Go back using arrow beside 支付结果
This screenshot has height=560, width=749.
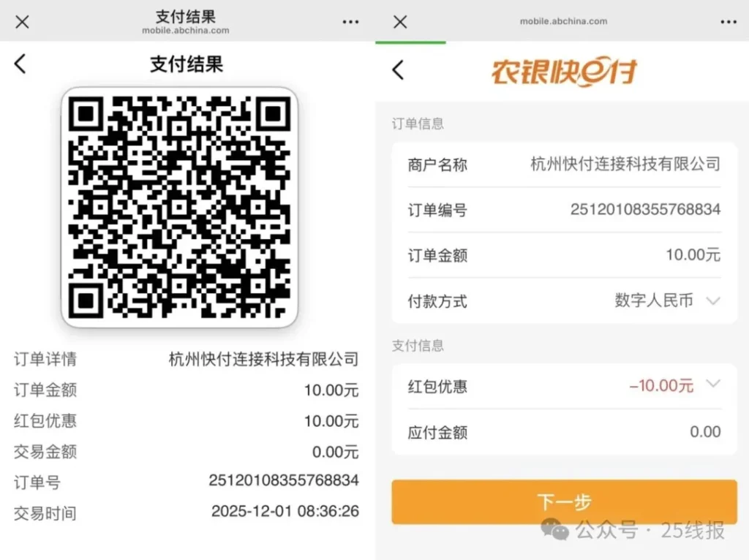point(20,64)
